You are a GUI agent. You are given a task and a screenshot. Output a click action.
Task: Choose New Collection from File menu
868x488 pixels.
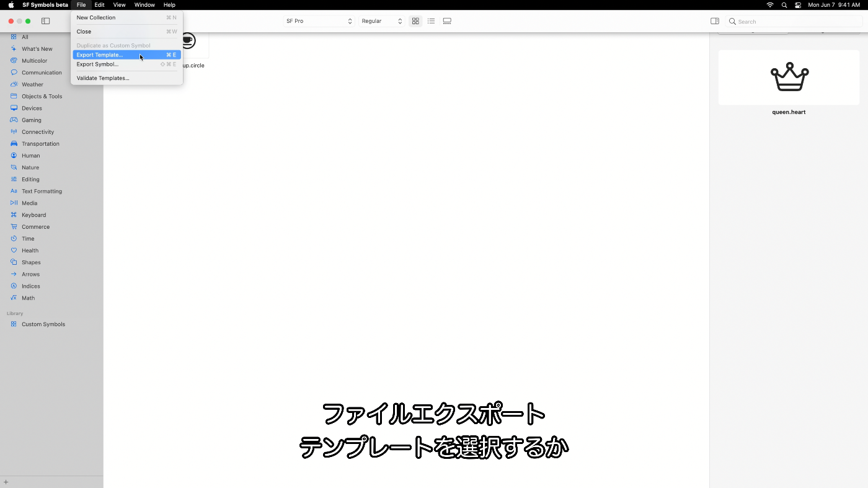[126, 17]
